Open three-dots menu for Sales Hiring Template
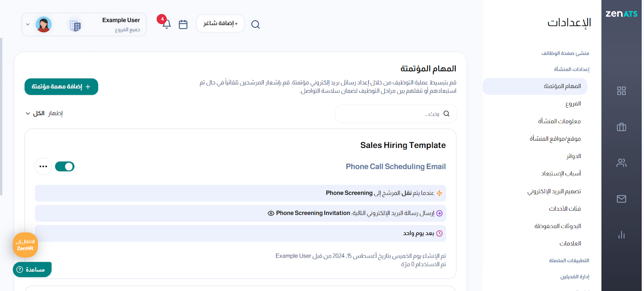 [x=43, y=166]
